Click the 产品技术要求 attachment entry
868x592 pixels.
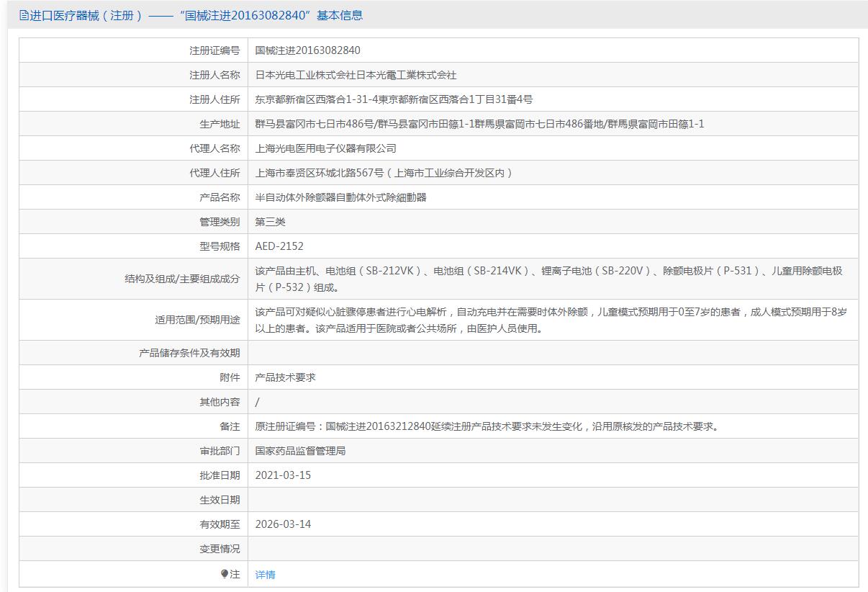[x=285, y=377]
